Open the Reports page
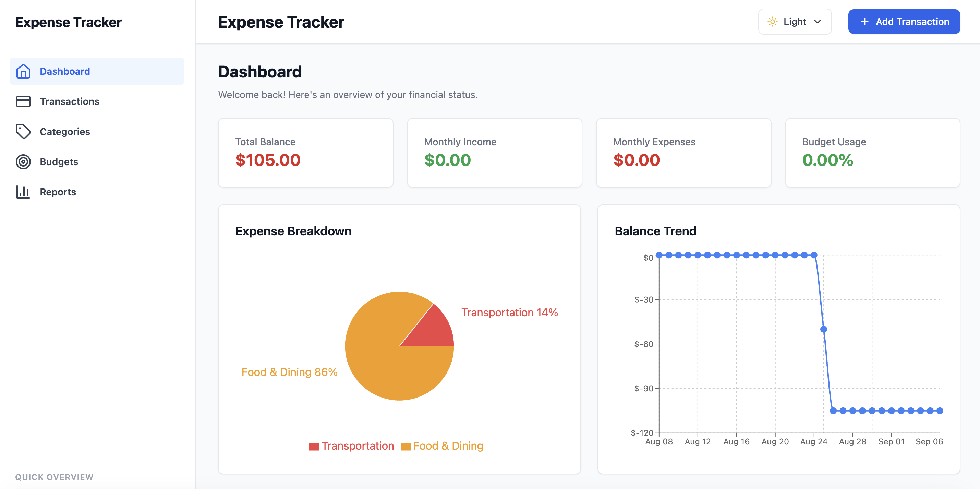 (x=58, y=192)
